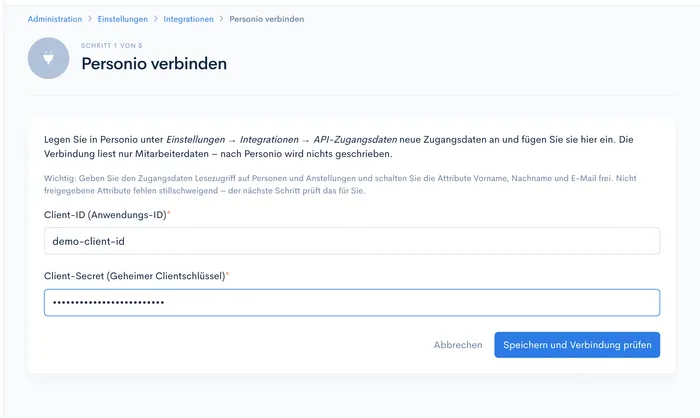
Task: Open the Administration breadcrumb link
Action: click(x=55, y=19)
